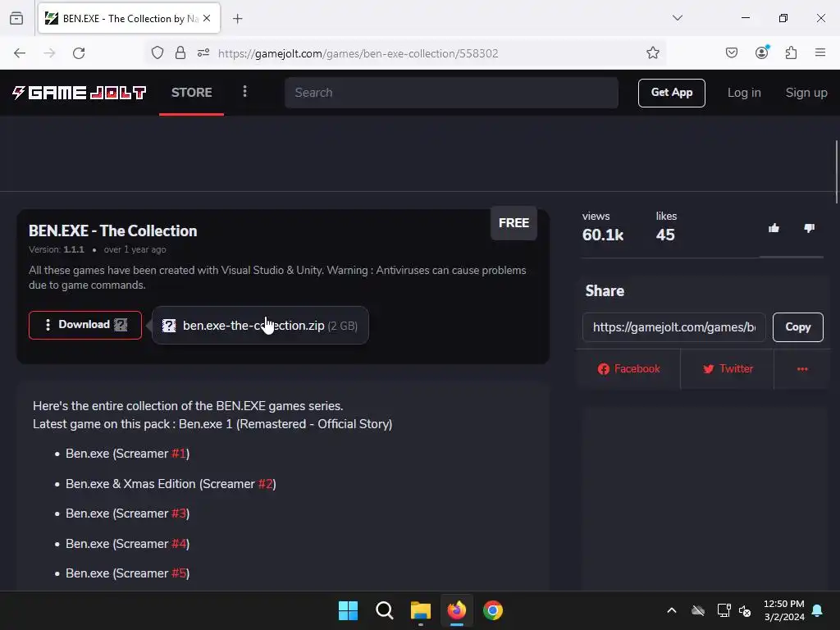This screenshot has height=630, width=840.
Task: Open Windows taskbar search
Action: coord(385,610)
